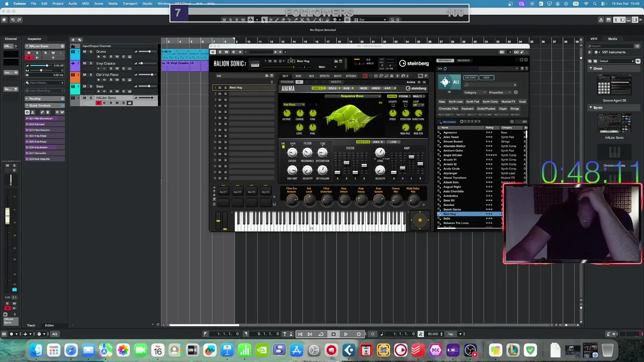Click the Keyboard category tag
This screenshot has width=644, height=362.
point(467,109)
